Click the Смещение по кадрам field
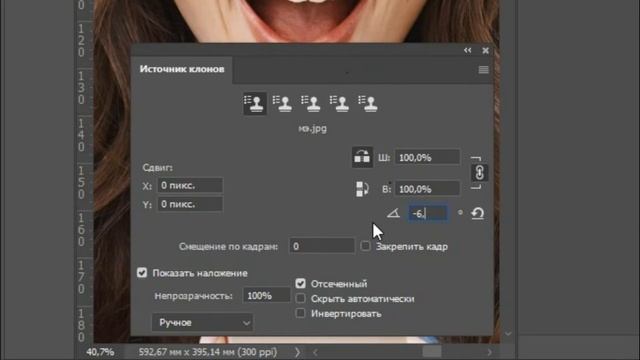This screenshot has height=360, width=640. coord(322,246)
